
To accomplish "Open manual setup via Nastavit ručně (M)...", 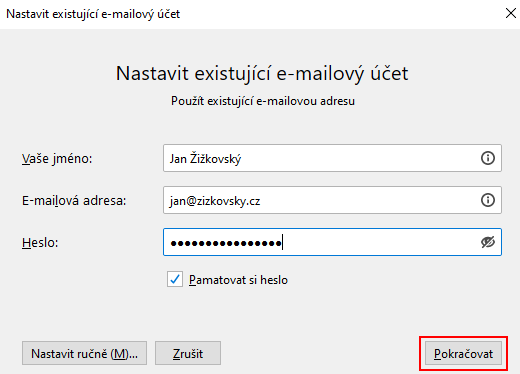I will point(84,353).
